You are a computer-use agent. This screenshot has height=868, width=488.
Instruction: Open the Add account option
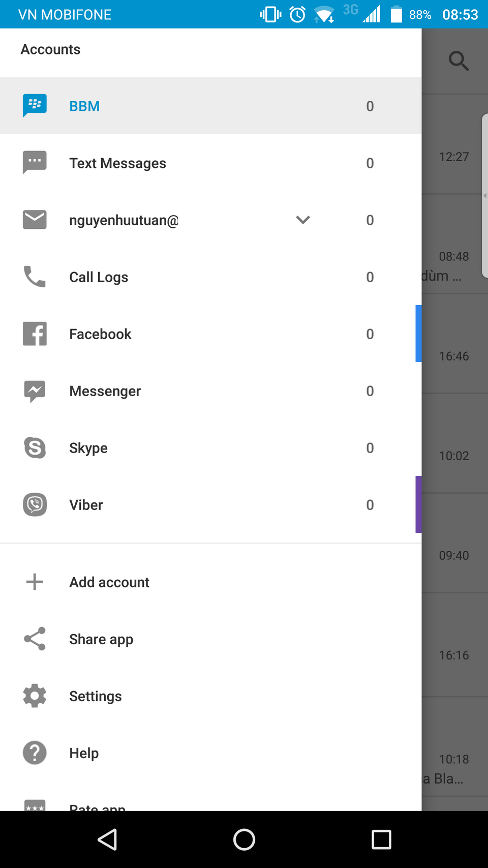pyautogui.click(x=109, y=582)
